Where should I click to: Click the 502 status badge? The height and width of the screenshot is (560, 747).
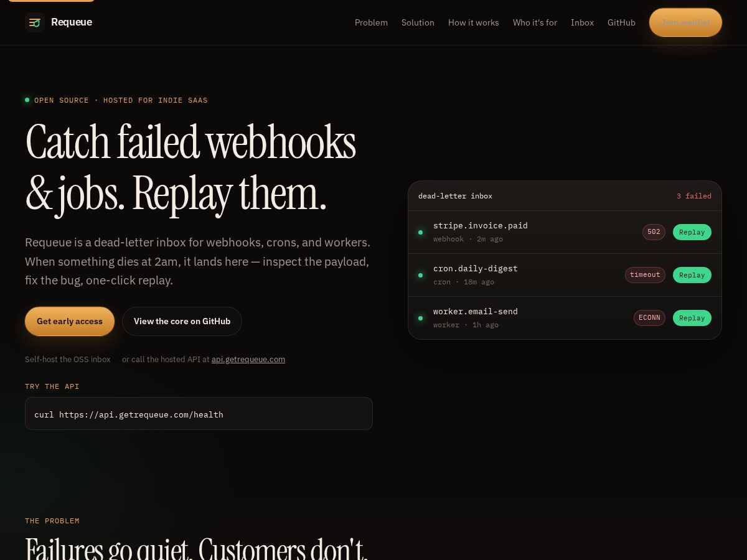point(654,232)
